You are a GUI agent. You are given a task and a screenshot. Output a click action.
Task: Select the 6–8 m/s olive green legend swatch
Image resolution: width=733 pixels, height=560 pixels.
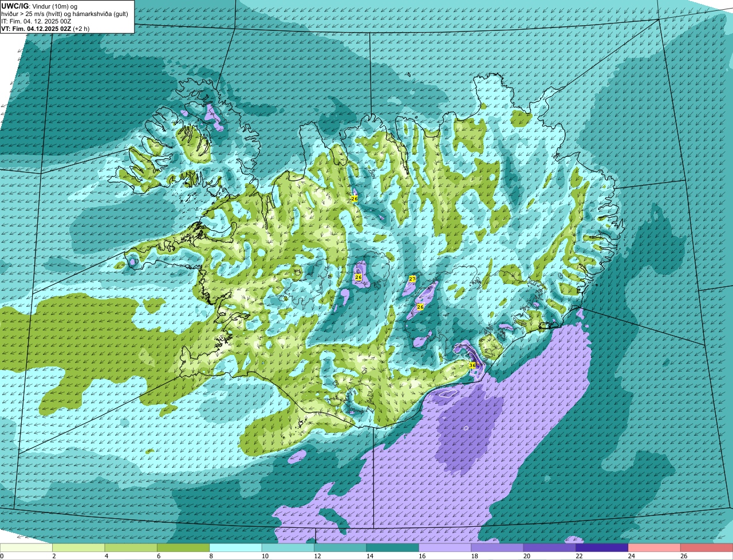(x=183, y=548)
